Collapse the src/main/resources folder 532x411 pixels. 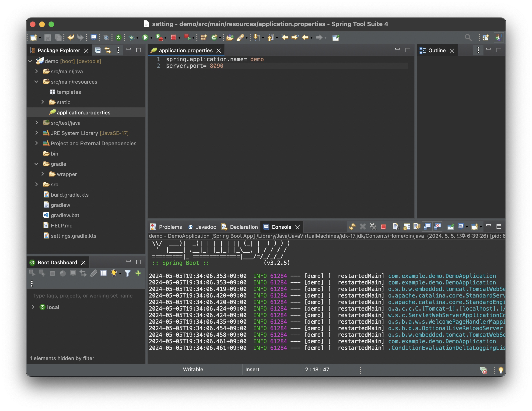[37, 81]
